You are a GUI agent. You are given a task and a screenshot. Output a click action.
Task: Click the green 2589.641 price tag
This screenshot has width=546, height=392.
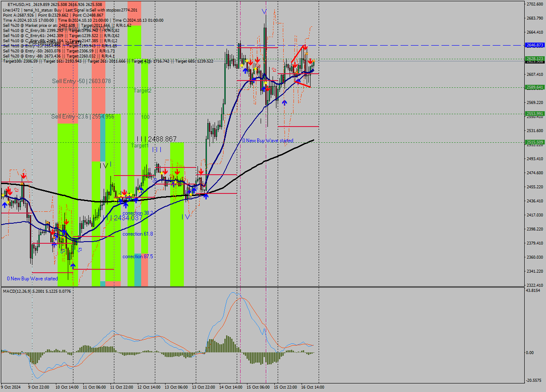(534, 87)
